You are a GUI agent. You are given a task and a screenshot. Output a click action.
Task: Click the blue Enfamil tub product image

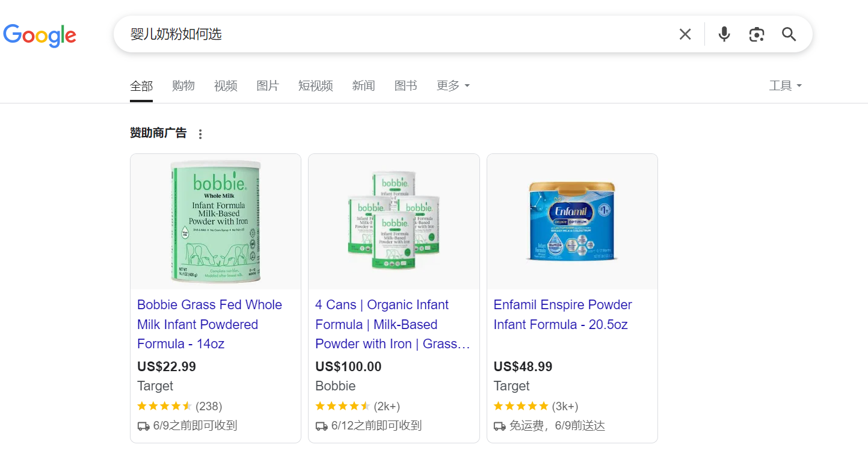572,221
